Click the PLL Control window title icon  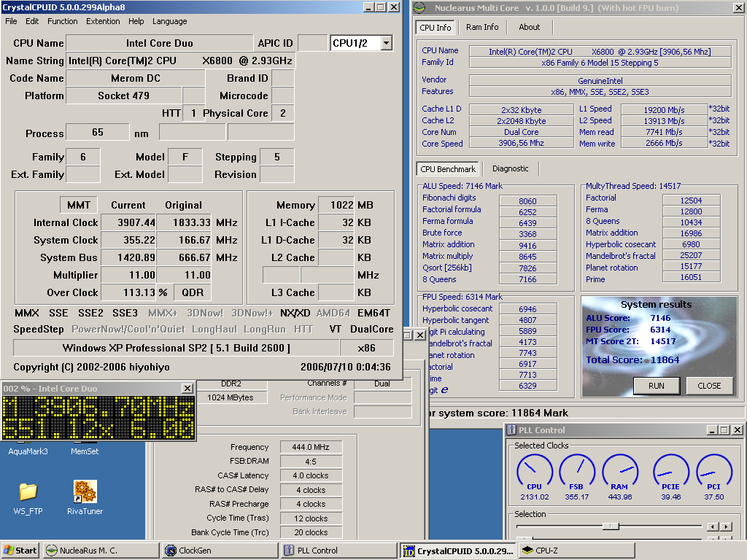511,430
